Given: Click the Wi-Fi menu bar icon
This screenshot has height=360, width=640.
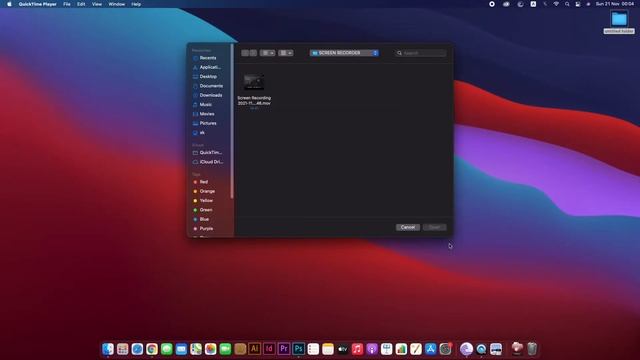Looking at the screenshot, I should click(556, 4).
